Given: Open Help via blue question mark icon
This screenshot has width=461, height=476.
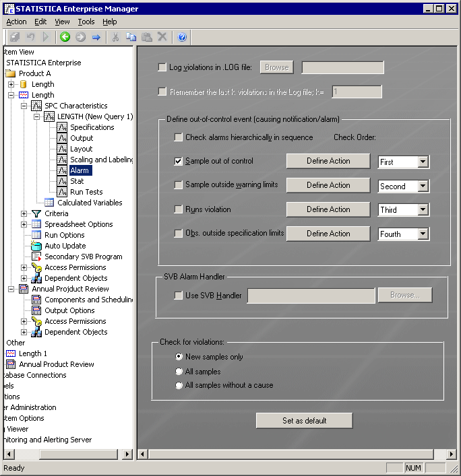Looking at the screenshot, I should pyautogui.click(x=182, y=37).
